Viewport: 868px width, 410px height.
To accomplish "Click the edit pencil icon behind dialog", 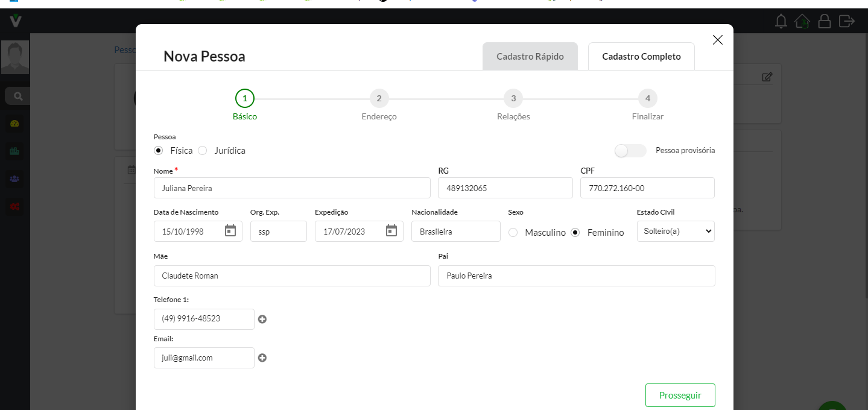I will coord(767,77).
